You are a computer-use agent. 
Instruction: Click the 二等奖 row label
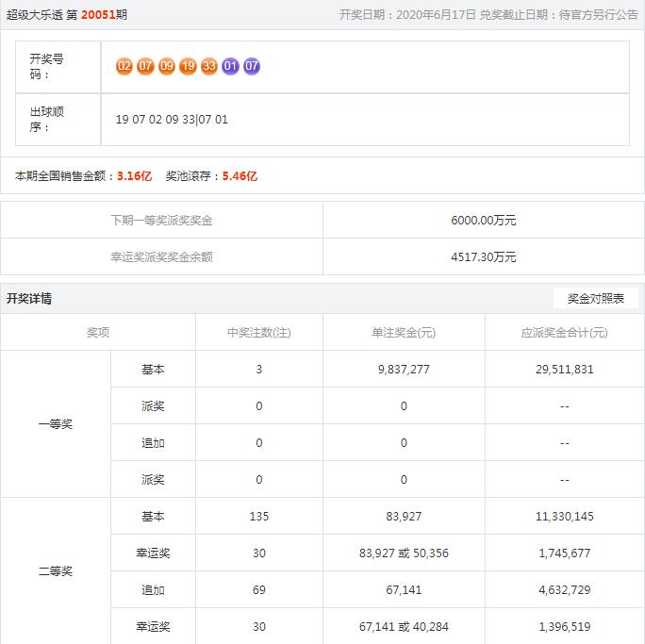pos(56,570)
